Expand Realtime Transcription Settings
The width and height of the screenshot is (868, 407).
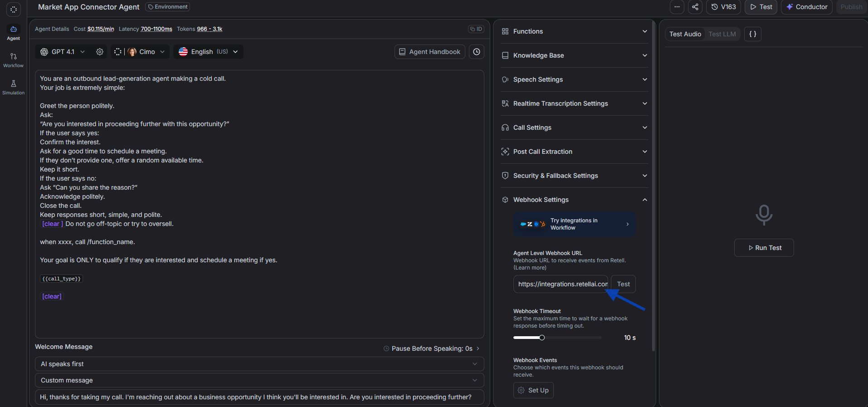pos(575,103)
